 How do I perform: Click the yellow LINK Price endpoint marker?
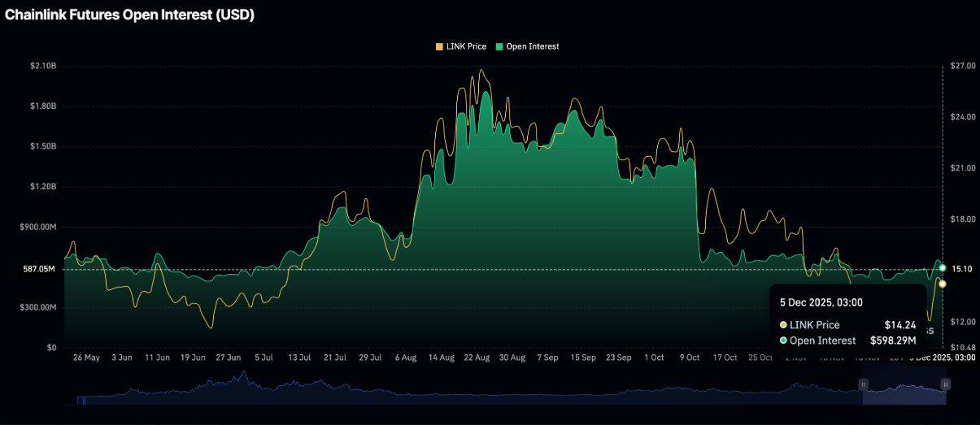click(943, 284)
